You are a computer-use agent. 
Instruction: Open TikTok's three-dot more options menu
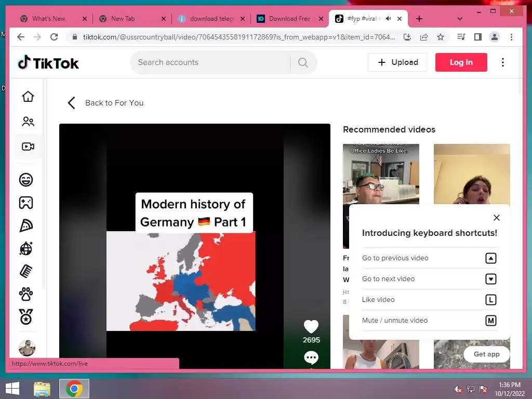(x=503, y=62)
